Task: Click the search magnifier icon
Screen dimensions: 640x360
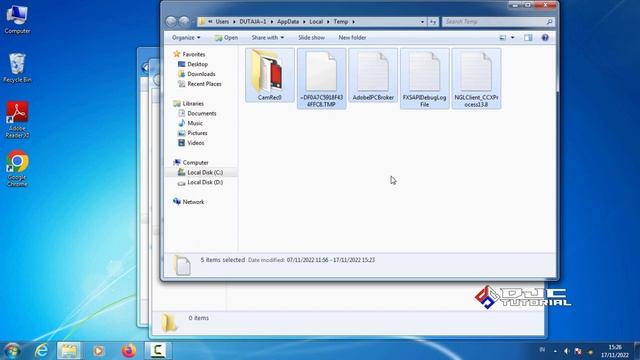Action: coord(549,22)
